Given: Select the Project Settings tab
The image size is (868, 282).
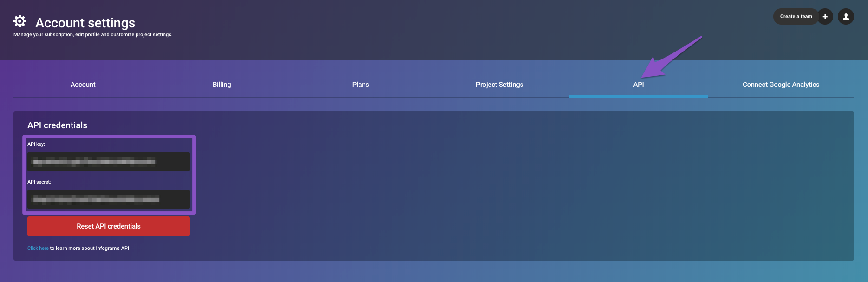Looking at the screenshot, I should point(499,85).
